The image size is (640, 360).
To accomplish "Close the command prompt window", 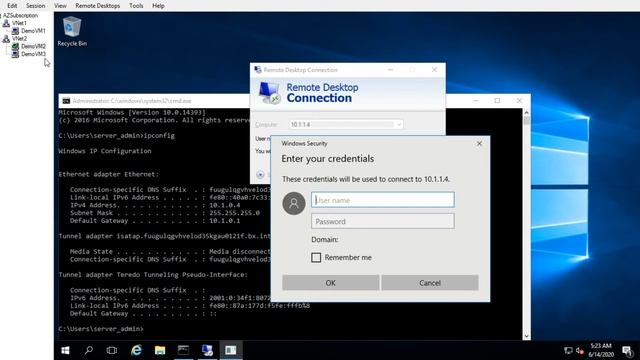I will [519, 100].
